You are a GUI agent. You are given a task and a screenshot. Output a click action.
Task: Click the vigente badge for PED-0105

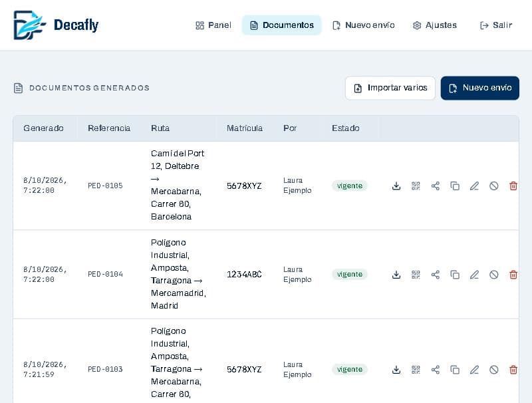tap(350, 186)
